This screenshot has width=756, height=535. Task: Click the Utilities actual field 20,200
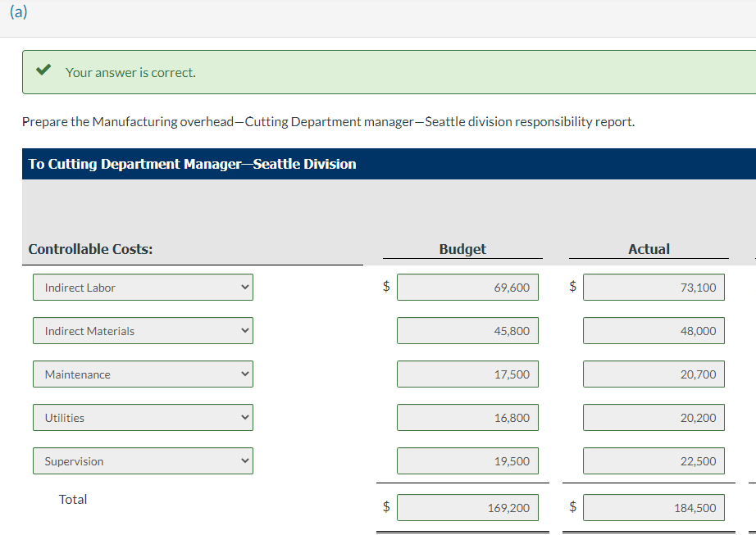(x=654, y=417)
